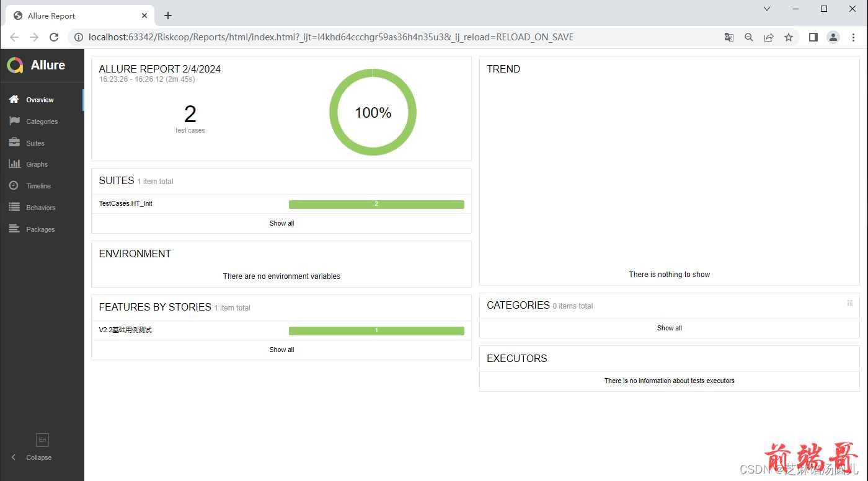Open tab search dropdown chevron

767,9
